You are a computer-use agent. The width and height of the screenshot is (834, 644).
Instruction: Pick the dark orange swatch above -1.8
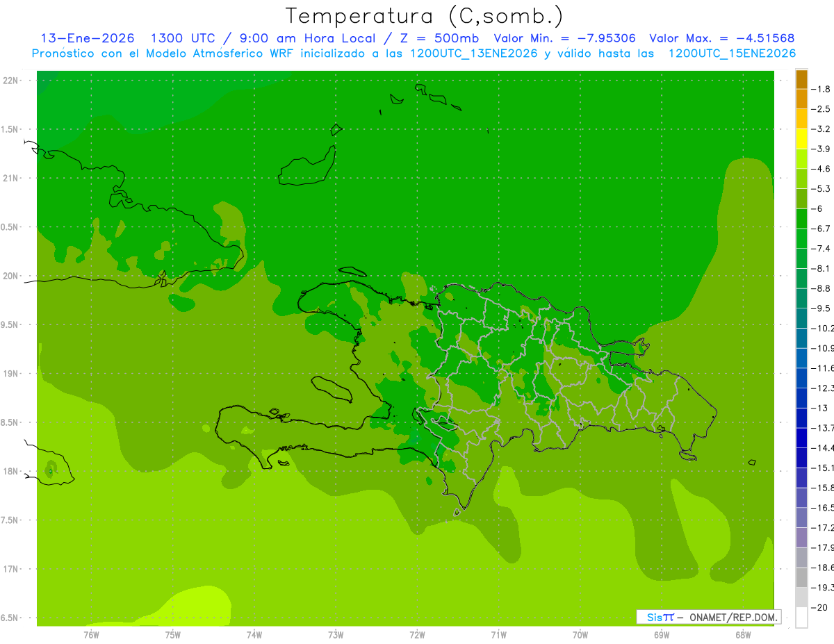pyautogui.click(x=801, y=79)
